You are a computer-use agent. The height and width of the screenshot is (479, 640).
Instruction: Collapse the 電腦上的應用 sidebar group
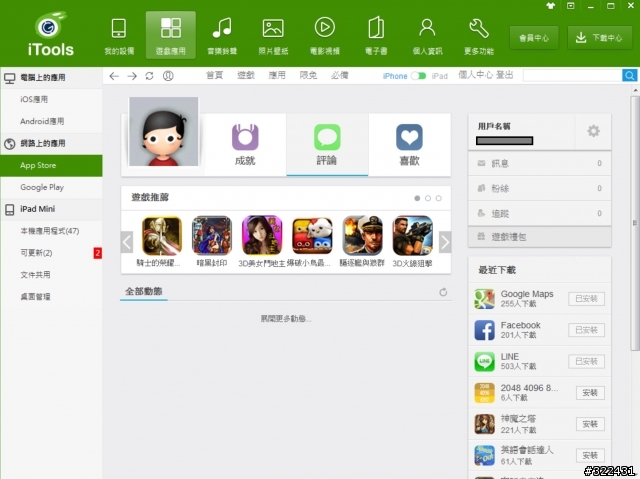(x=51, y=78)
